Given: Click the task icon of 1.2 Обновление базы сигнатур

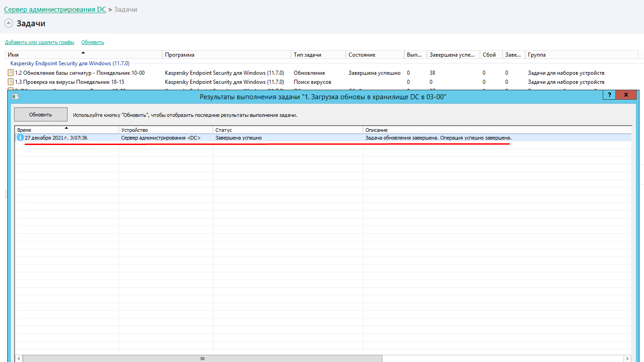Looking at the screenshot, I should 11,73.
